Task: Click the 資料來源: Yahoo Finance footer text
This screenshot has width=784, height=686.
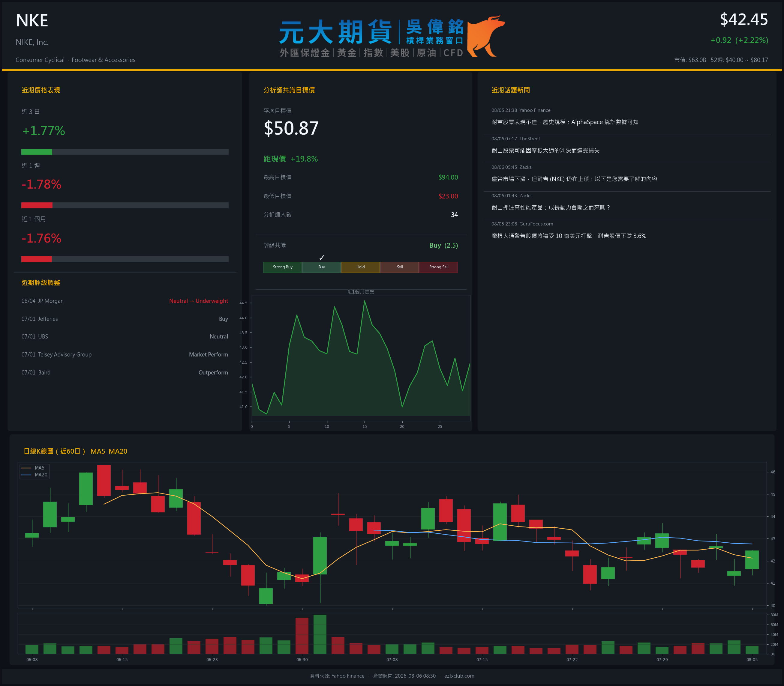Action: tap(337, 676)
